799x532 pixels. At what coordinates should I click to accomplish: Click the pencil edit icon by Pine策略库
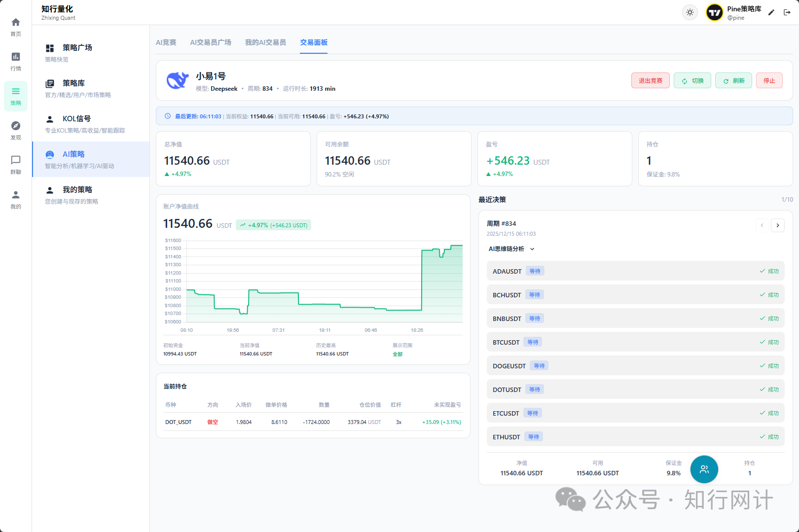click(x=771, y=12)
